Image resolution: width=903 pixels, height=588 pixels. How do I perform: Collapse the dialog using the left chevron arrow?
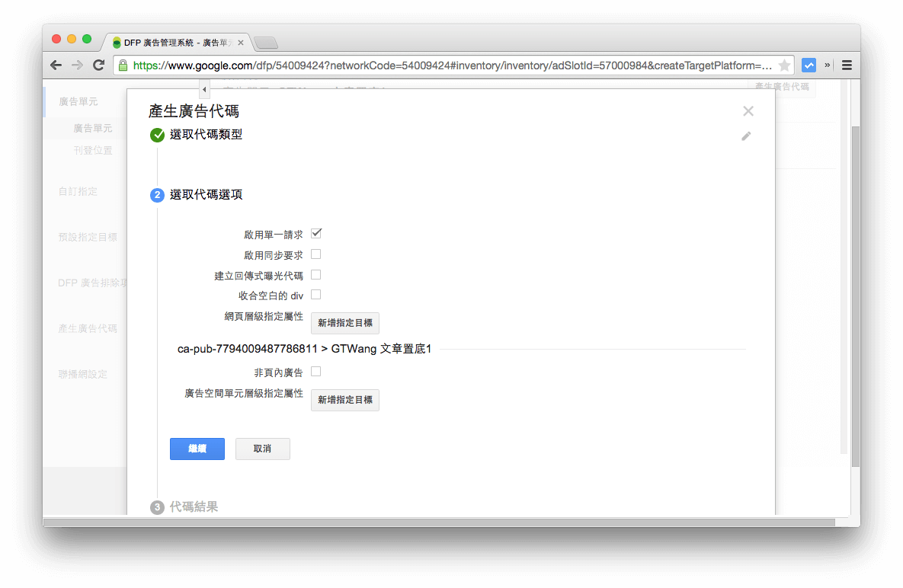pyautogui.click(x=204, y=89)
